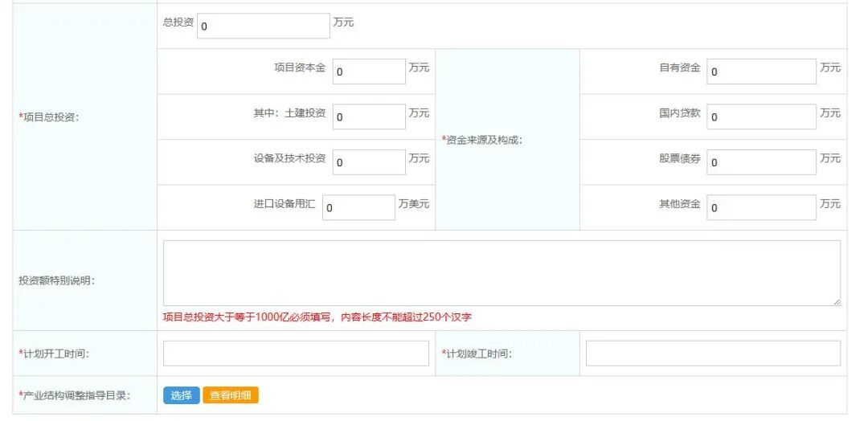Select the 土建投资 input box
Screen dimensions: 868x421
[x=369, y=116]
